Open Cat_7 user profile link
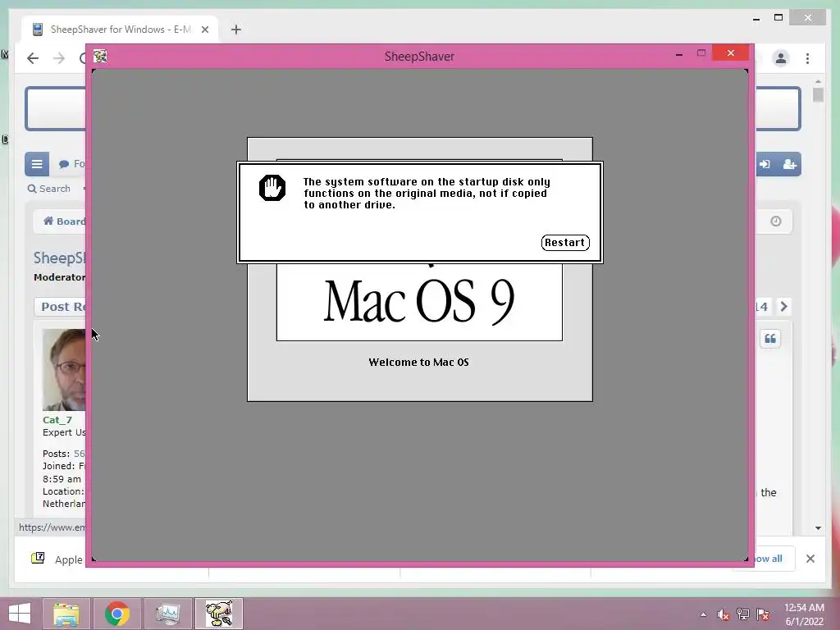 tap(57, 420)
